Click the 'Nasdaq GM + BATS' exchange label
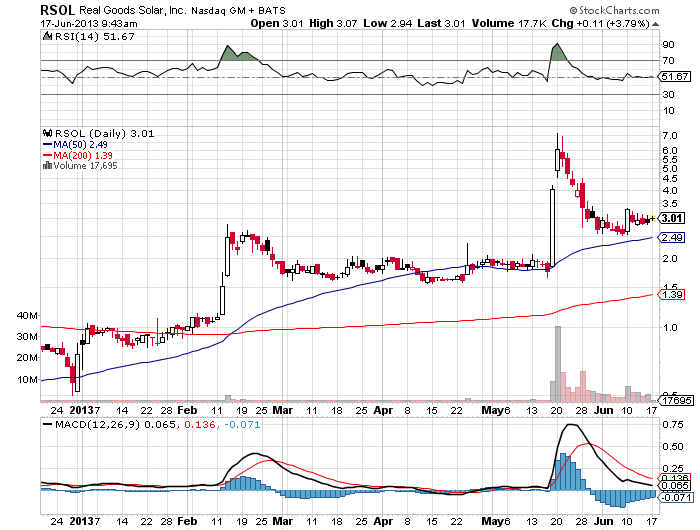This screenshot has width=700, height=530. click(x=238, y=11)
